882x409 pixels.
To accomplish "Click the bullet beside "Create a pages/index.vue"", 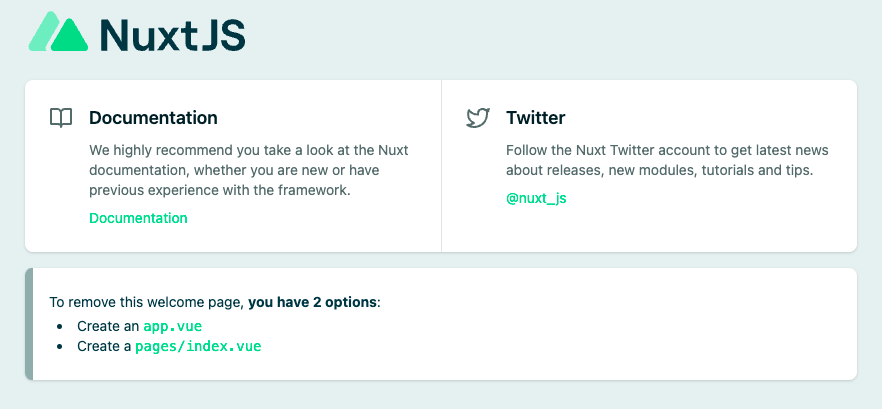I will pyautogui.click(x=60, y=346).
